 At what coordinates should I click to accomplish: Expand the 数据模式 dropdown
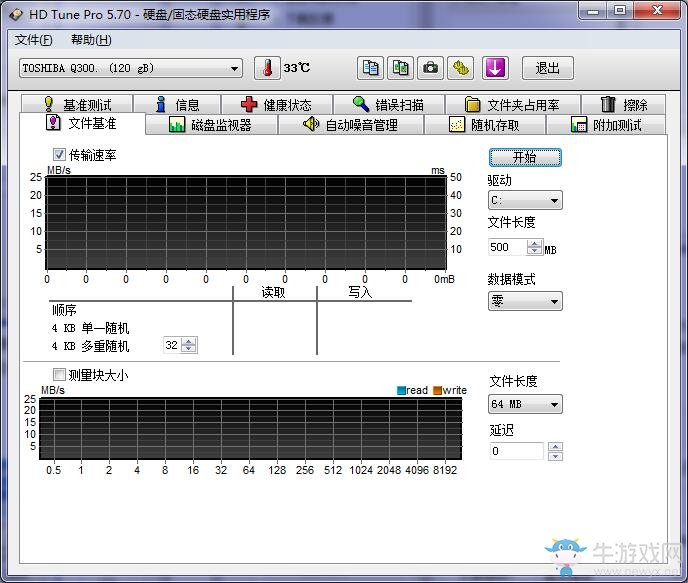pyautogui.click(x=525, y=301)
